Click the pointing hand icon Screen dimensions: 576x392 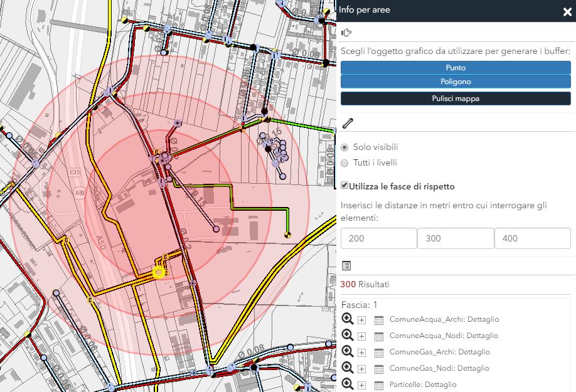tap(346, 33)
